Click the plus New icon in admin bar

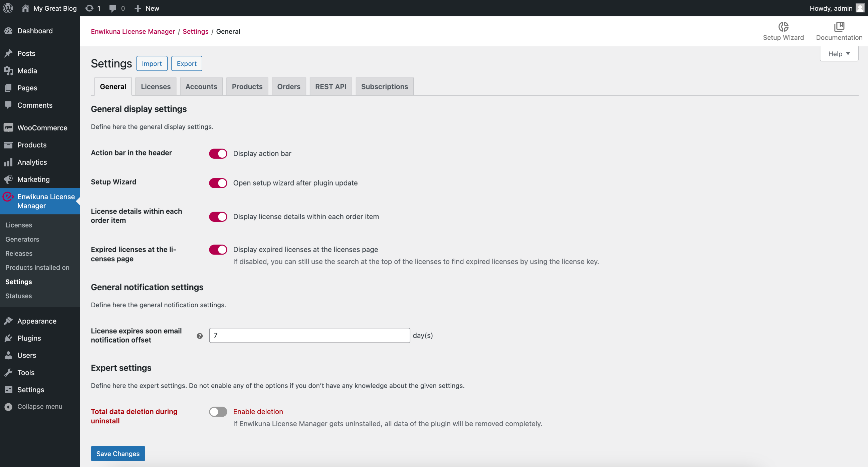tap(138, 8)
